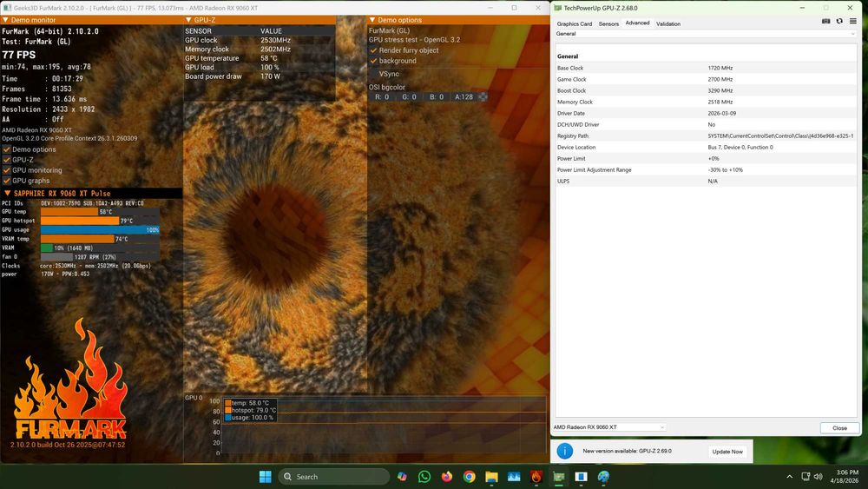Switch to the Validation tab
The image size is (868, 489).
[668, 23]
